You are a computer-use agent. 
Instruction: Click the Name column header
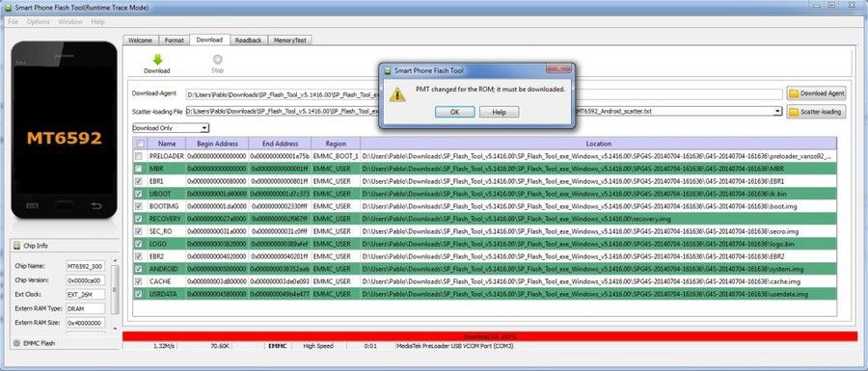pos(167,144)
